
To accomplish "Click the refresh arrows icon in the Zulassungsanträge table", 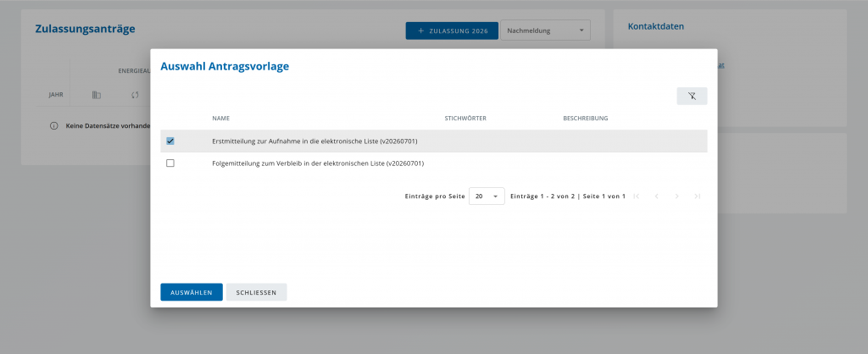I will point(135,95).
